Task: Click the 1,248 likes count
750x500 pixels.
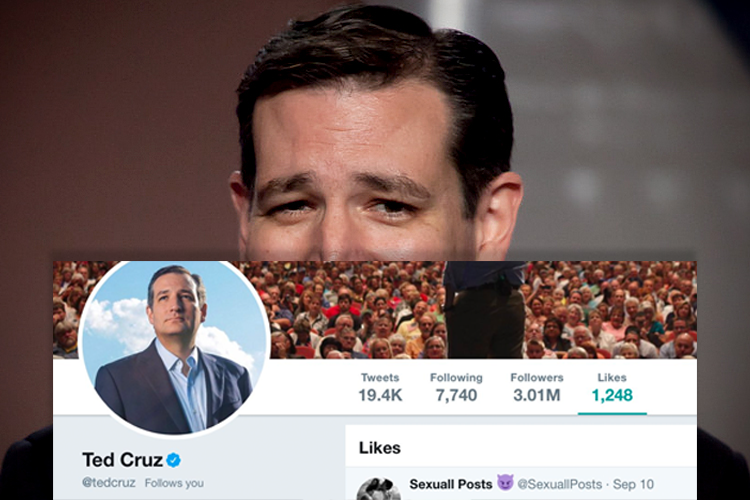Action: [x=612, y=395]
